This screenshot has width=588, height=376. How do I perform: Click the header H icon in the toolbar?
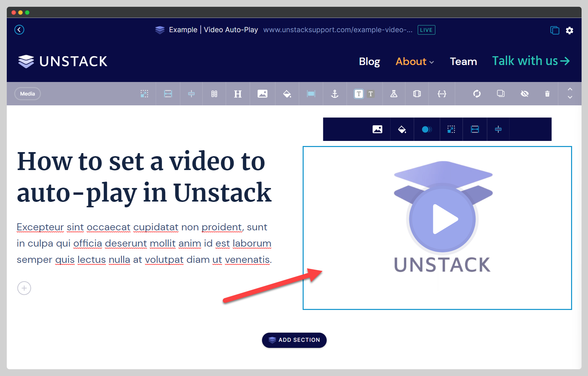point(238,94)
